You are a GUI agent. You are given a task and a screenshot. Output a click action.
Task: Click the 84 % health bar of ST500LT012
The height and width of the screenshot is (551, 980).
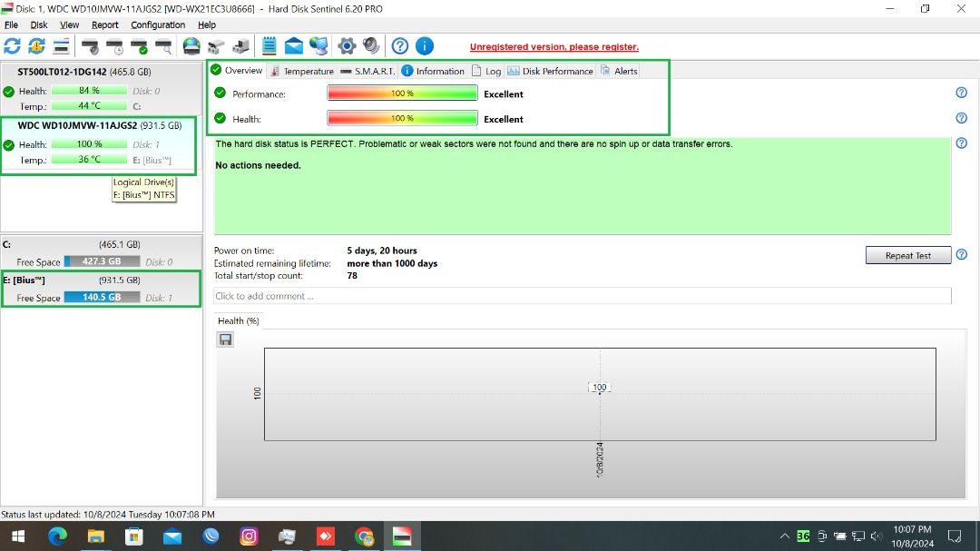tap(89, 90)
